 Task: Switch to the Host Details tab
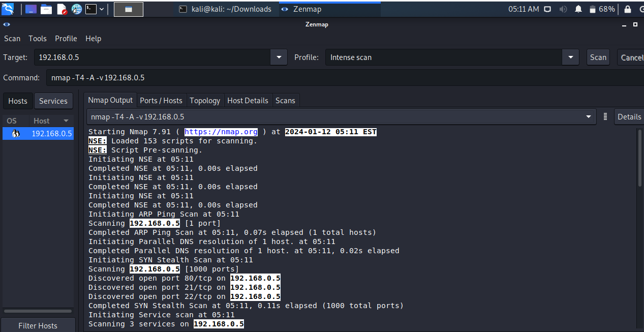(248, 101)
